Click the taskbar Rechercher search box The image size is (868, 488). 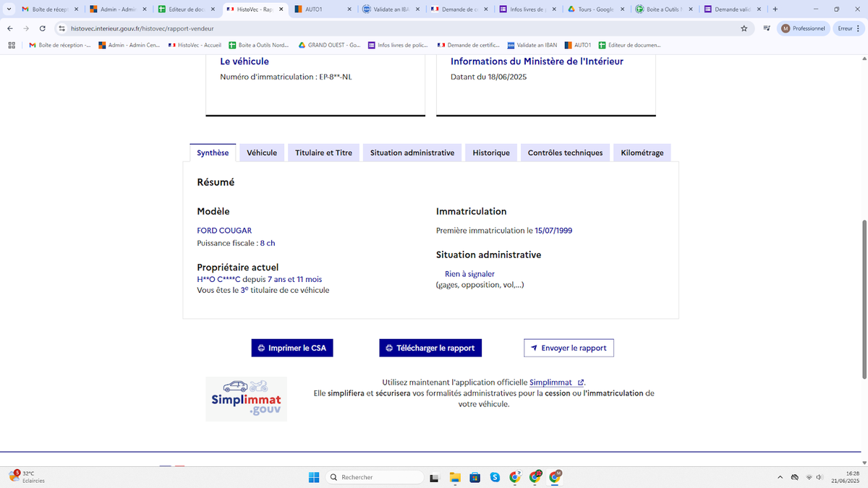374,477
